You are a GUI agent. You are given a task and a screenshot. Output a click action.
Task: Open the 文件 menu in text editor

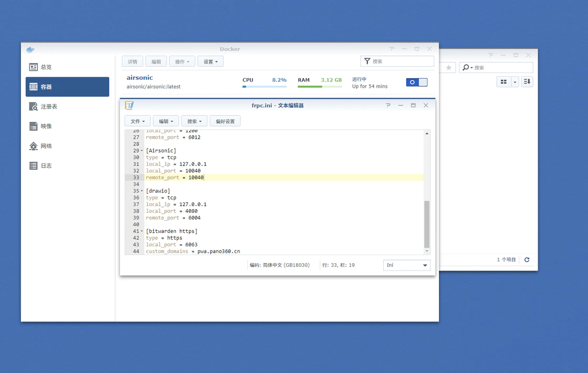coord(138,121)
